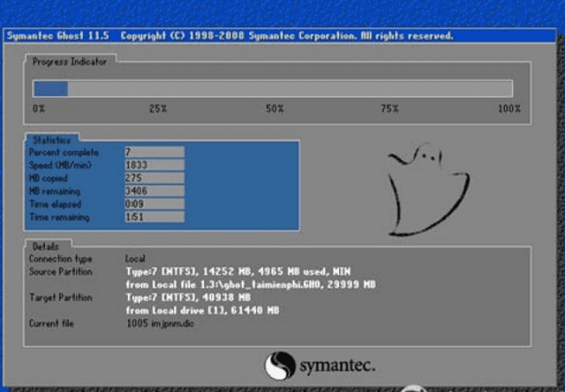Click the symantec wordmark text

(x=337, y=366)
